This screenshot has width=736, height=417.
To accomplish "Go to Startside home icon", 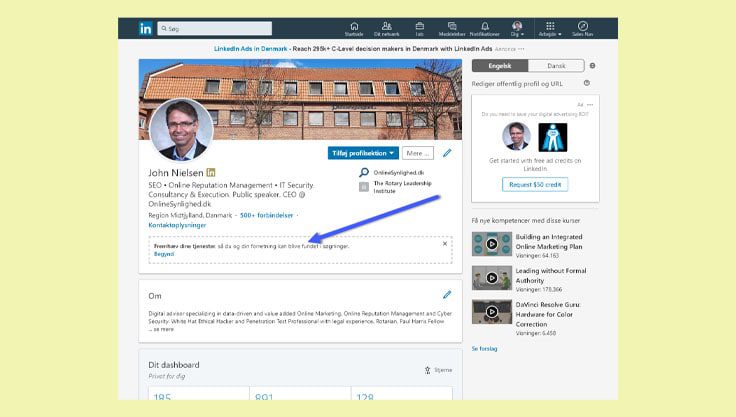I will pos(354,29).
